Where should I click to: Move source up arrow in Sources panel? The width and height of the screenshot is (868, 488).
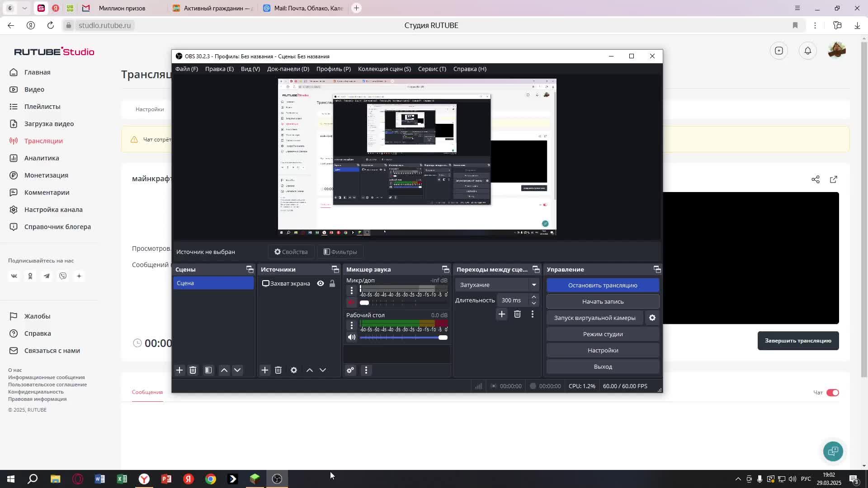click(310, 371)
